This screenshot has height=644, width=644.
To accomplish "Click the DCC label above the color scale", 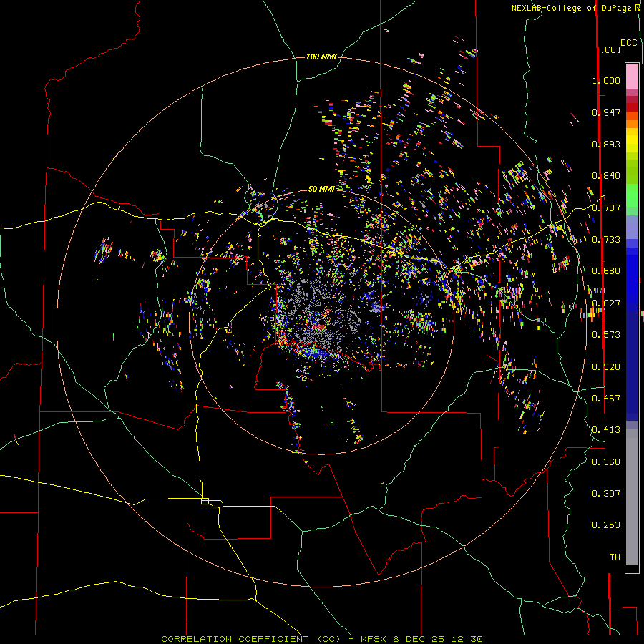I will click(x=628, y=43).
